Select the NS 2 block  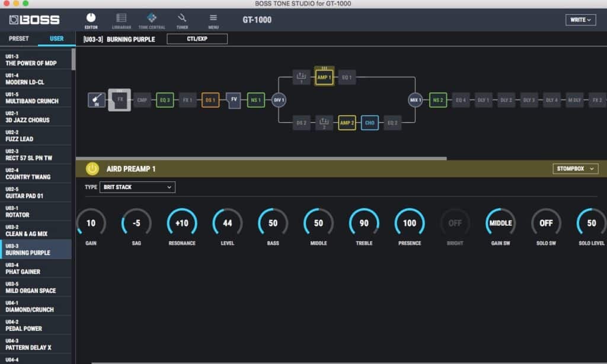[438, 100]
